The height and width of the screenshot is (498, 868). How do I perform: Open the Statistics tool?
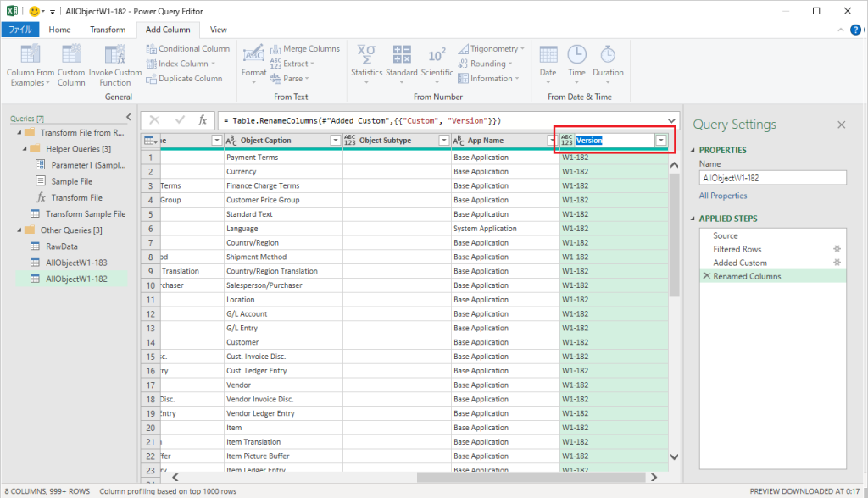(x=366, y=64)
